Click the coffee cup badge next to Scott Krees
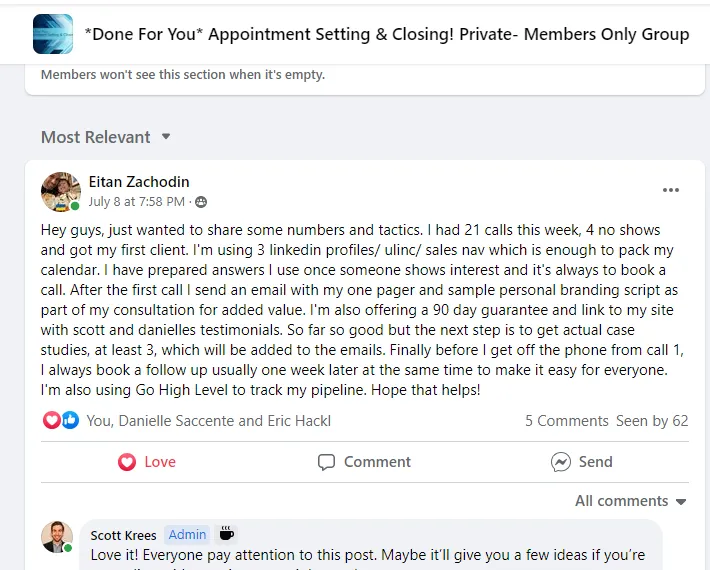710x570 pixels. tap(227, 534)
